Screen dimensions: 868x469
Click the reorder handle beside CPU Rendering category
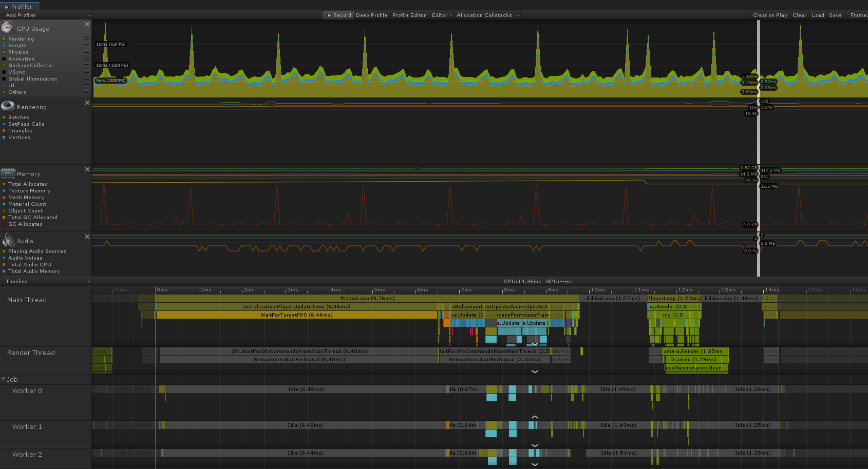coord(86,39)
